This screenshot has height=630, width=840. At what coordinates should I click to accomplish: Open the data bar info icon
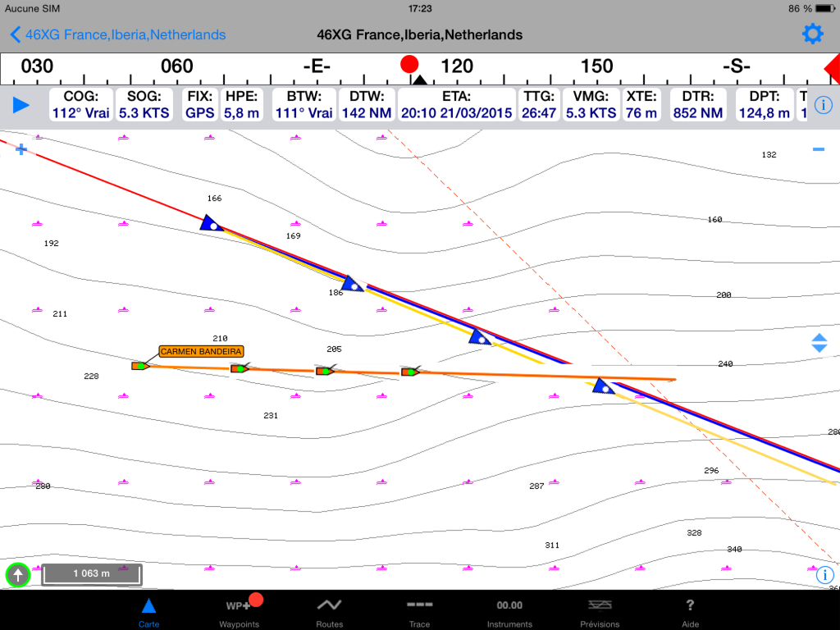[824, 105]
